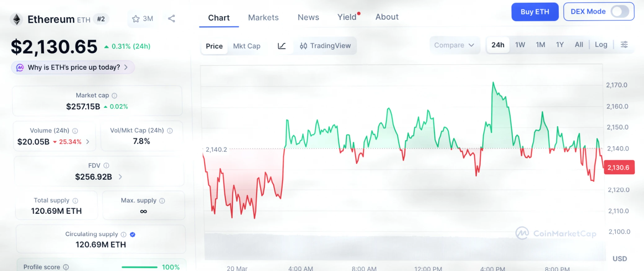The image size is (644, 271).
Task: Click the Volume (24h) info icon
Action: (75, 131)
